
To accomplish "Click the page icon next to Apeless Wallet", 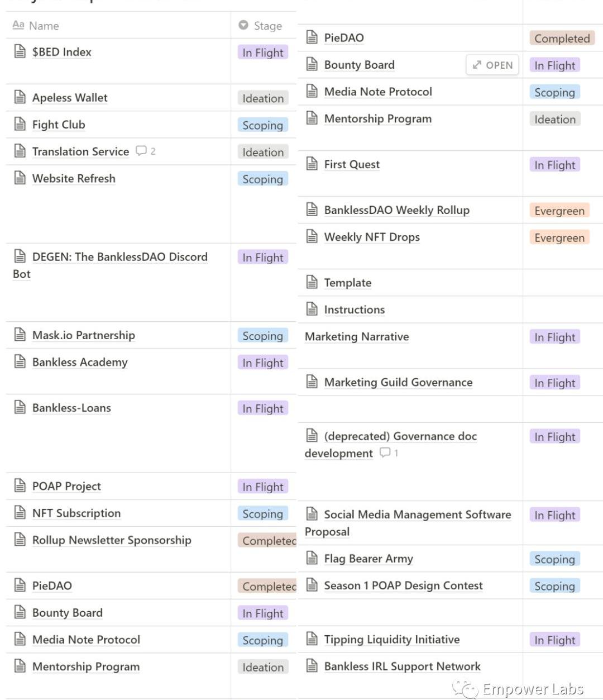I will pyautogui.click(x=20, y=98).
